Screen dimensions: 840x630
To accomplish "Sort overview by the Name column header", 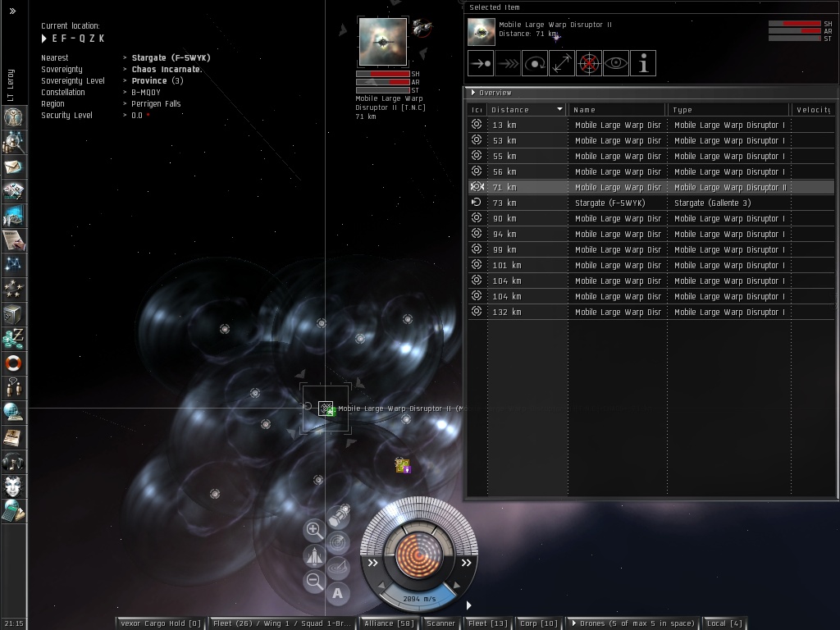I will pyautogui.click(x=616, y=110).
